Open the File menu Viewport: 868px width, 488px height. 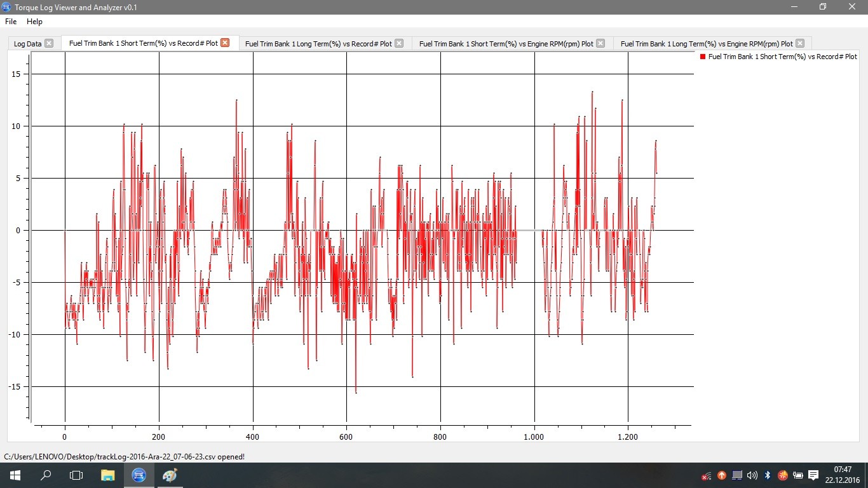pyautogui.click(x=11, y=22)
